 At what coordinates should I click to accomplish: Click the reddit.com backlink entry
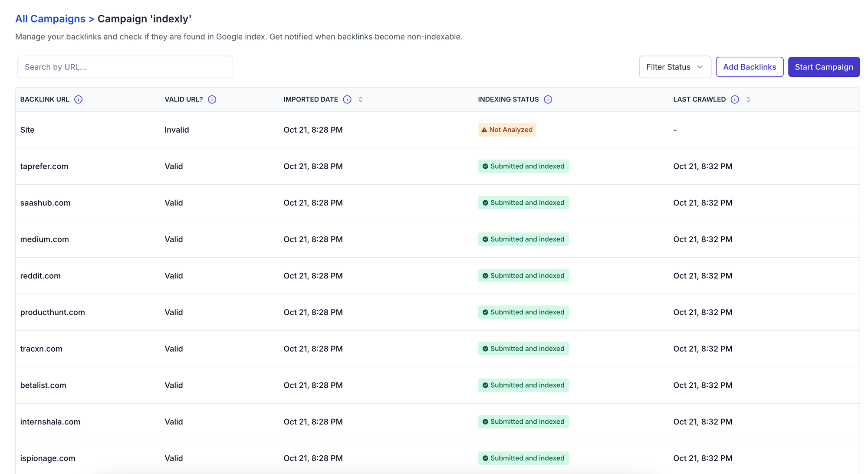click(40, 275)
